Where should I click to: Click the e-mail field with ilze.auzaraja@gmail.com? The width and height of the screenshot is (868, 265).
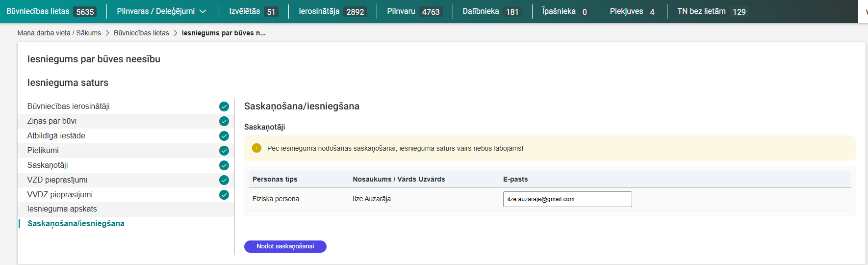click(x=567, y=199)
